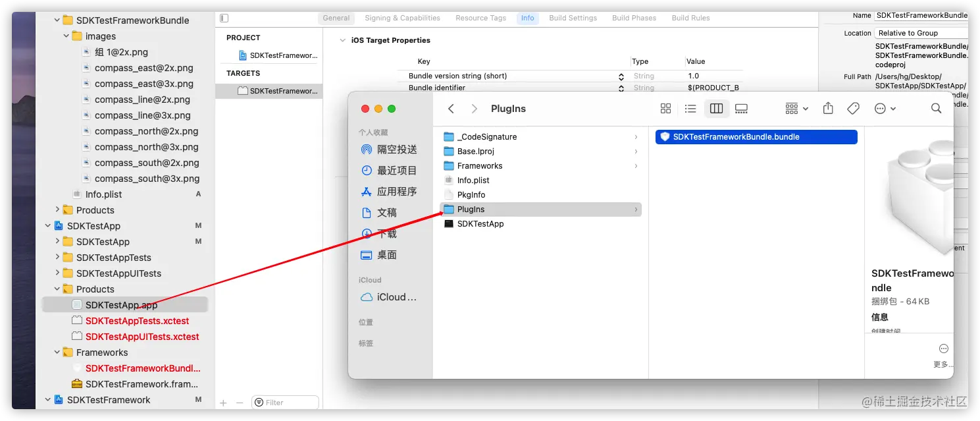Open the General tab in Xcode
Viewport: 980px width, 421px height.
pyautogui.click(x=336, y=18)
